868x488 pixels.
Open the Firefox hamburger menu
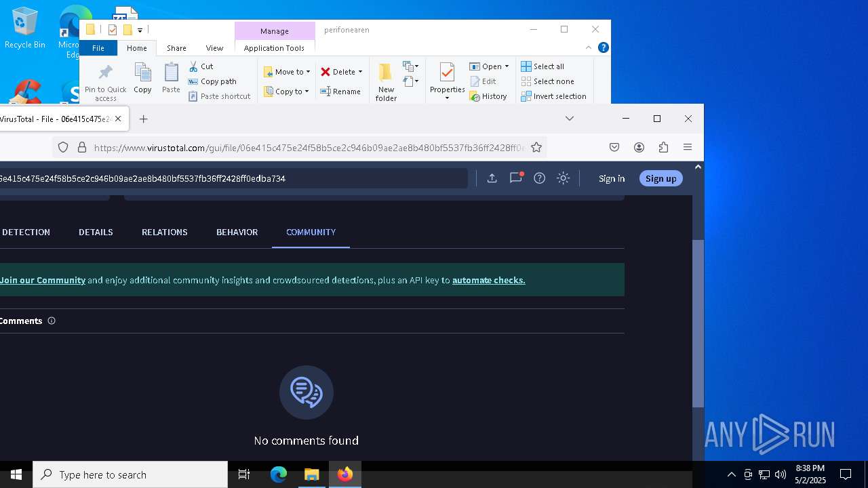pyautogui.click(x=688, y=148)
